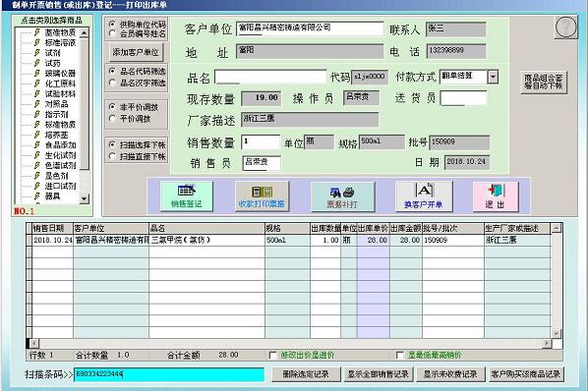Click the 票据补打 reprint ticket button
This screenshot has width=588, height=391.
pyautogui.click(x=342, y=196)
